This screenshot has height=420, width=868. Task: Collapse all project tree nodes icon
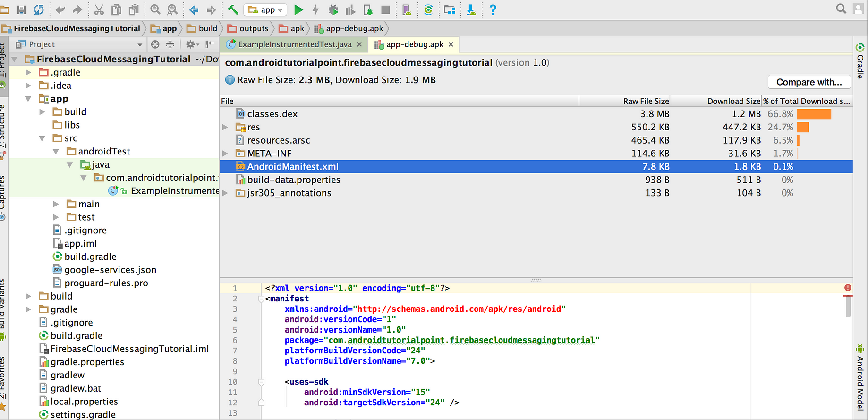pyautogui.click(x=170, y=44)
